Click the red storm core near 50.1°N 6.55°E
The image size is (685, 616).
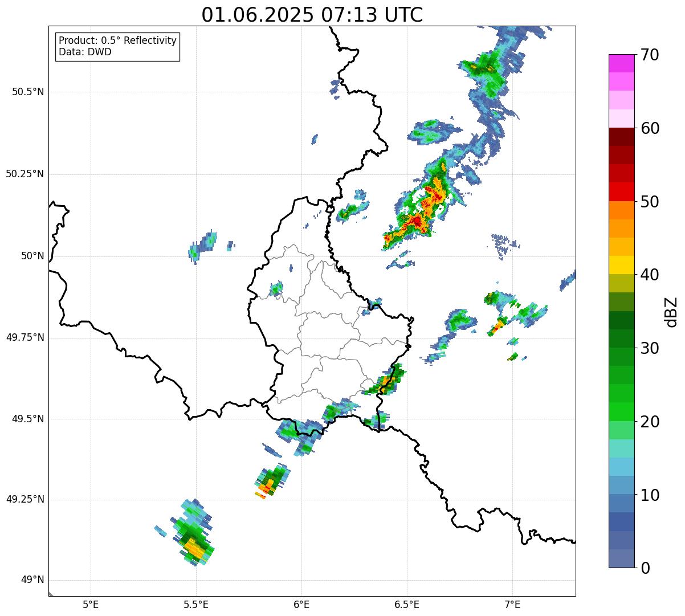pyautogui.click(x=417, y=221)
